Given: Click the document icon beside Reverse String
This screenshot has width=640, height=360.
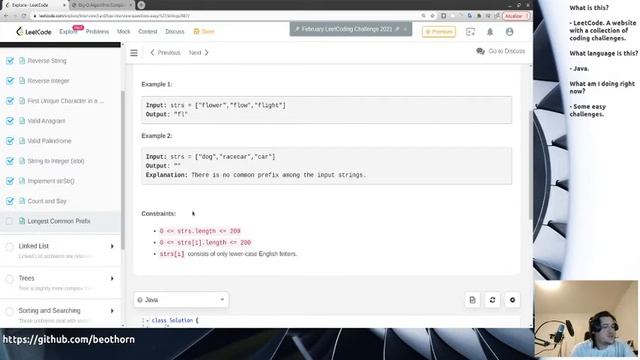Looking at the screenshot, I should pyautogui.click(x=22, y=60).
